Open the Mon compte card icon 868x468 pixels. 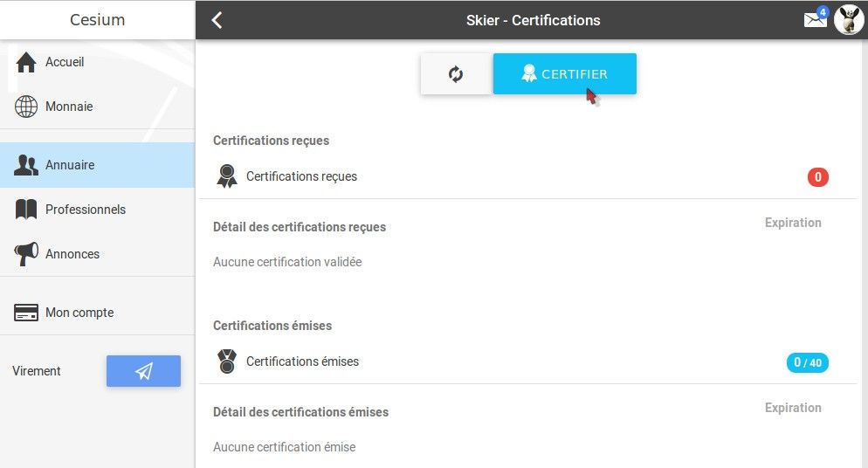pyautogui.click(x=26, y=313)
